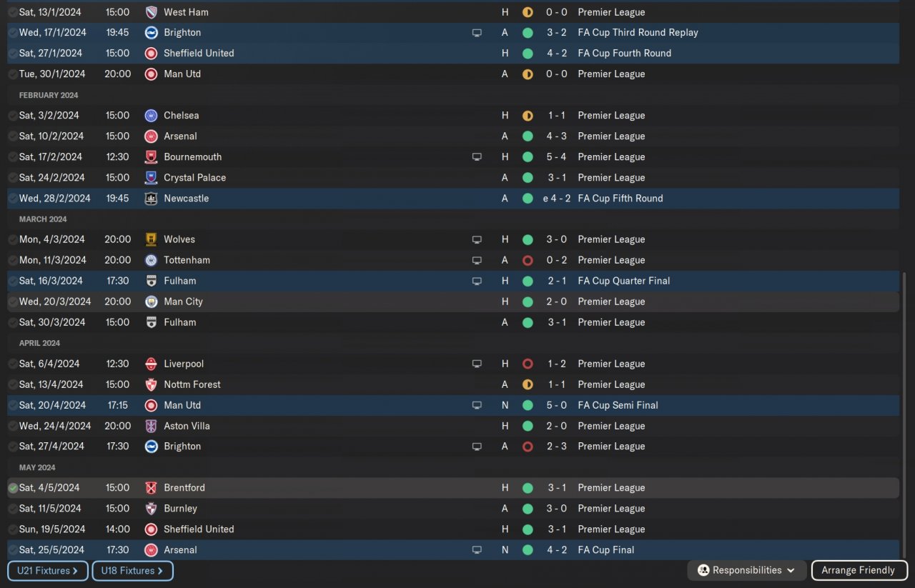Click the Newcastle club badge

(x=151, y=199)
